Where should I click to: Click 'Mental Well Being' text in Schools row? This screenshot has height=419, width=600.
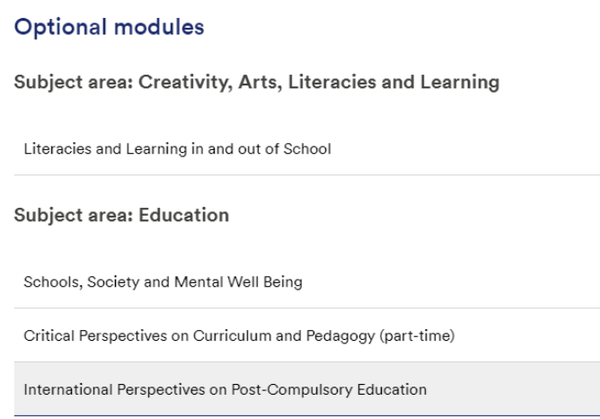click(x=238, y=282)
